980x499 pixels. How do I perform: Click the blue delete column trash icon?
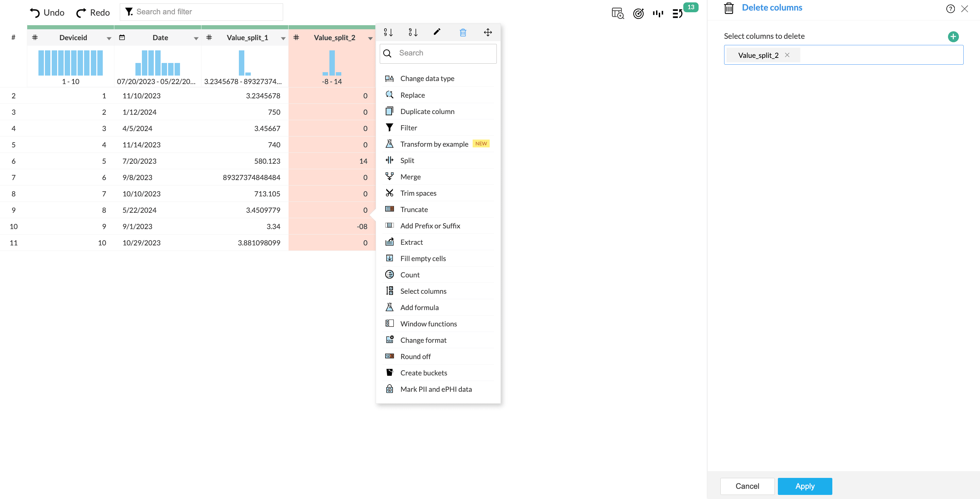463,32
